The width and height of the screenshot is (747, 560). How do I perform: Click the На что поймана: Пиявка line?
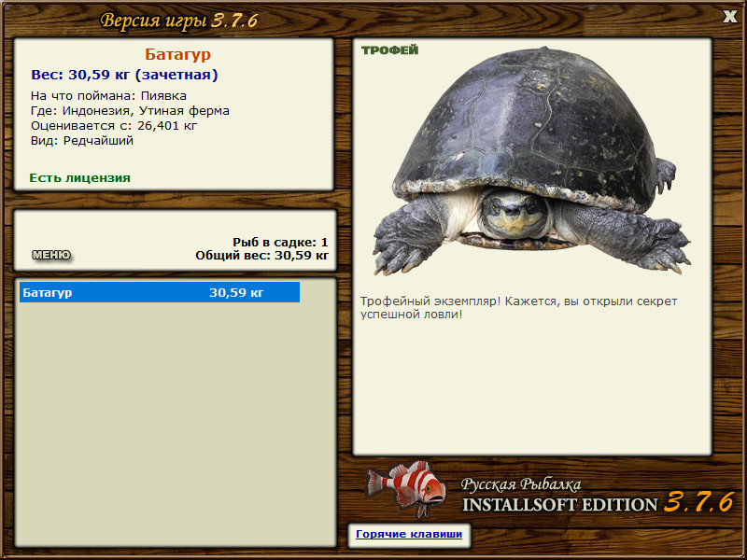108,96
